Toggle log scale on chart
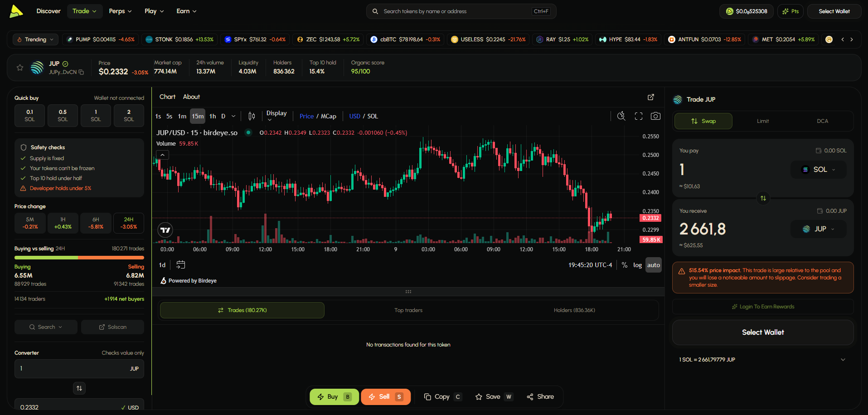 637,265
